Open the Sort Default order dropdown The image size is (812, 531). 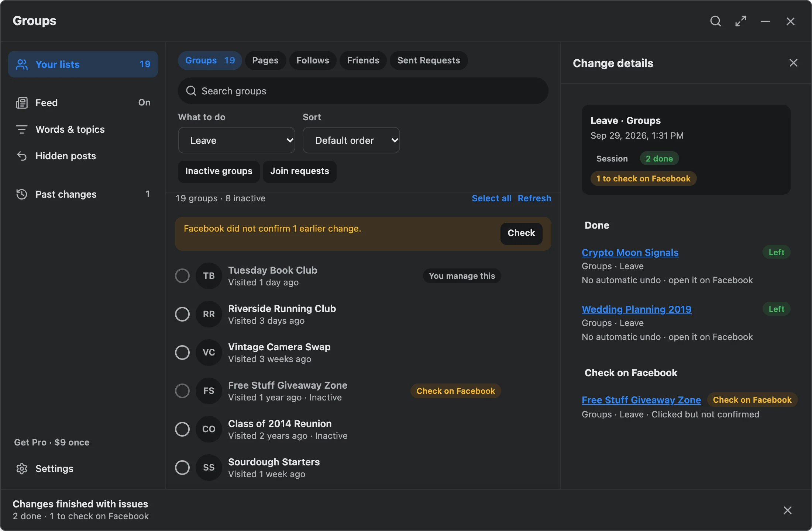[351, 140]
